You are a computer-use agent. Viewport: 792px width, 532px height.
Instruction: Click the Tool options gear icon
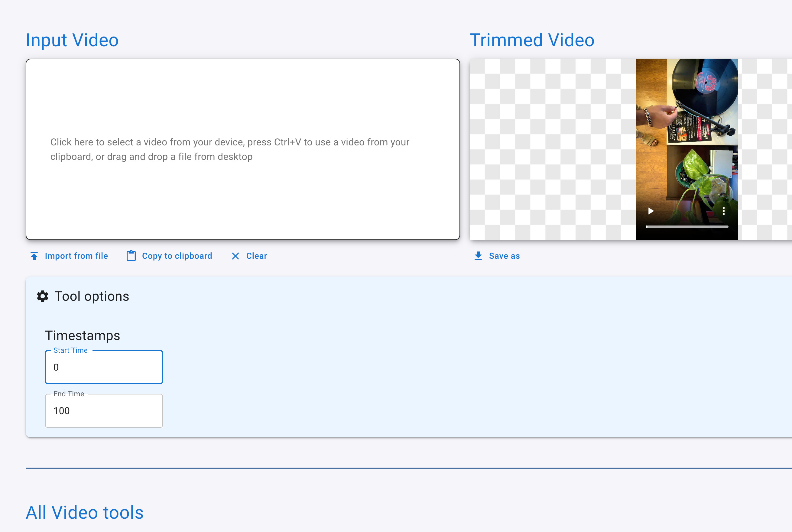point(42,296)
